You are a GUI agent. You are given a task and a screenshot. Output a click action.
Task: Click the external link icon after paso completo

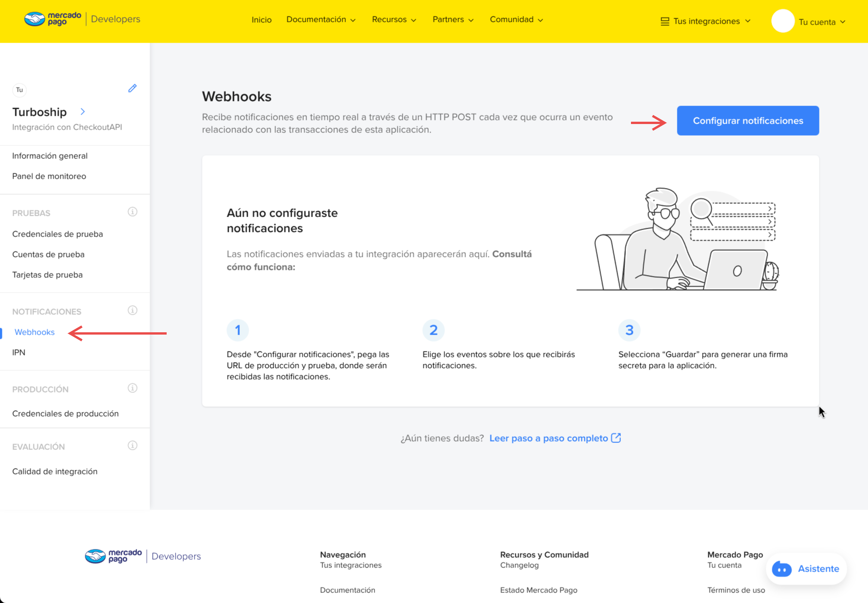pyautogui.click(x=616, y=438)
